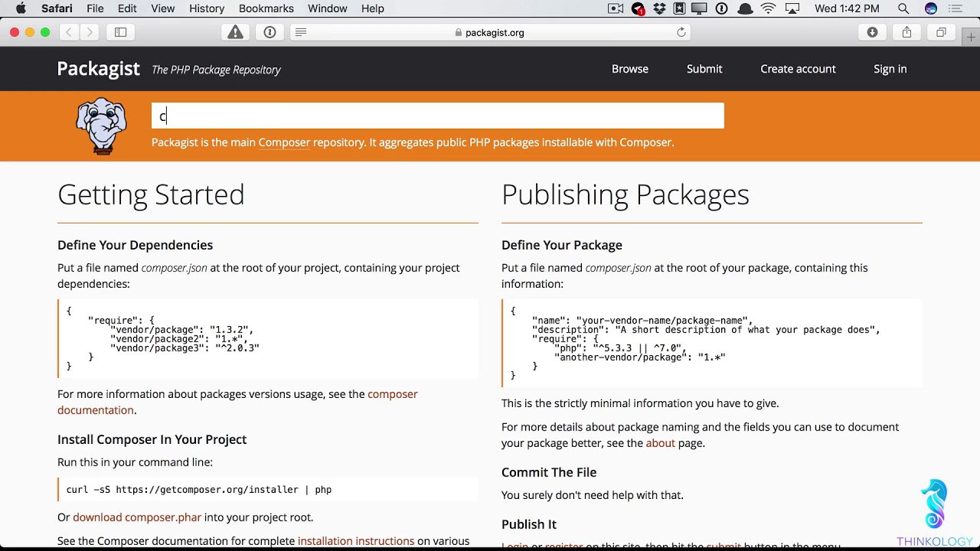Click the padlock icon in address bar
The image size is (980, 551).
point(459,32)
